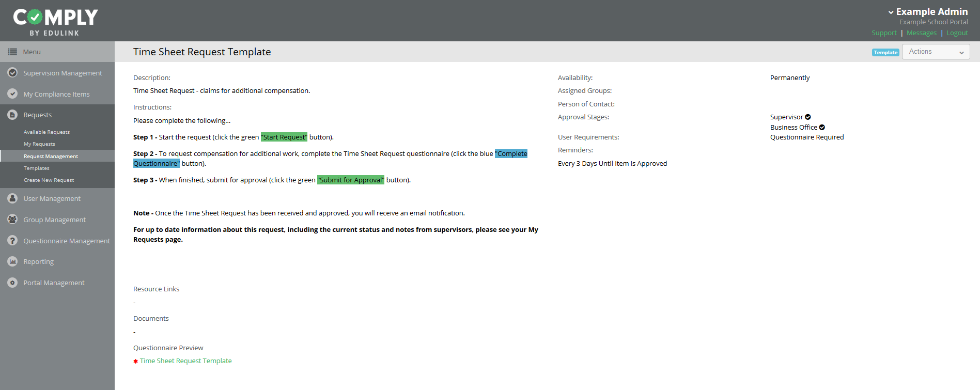980x390 pixels.
Task: Open Time Sheet Request Template questionnaire link
Action: [186, 361]
